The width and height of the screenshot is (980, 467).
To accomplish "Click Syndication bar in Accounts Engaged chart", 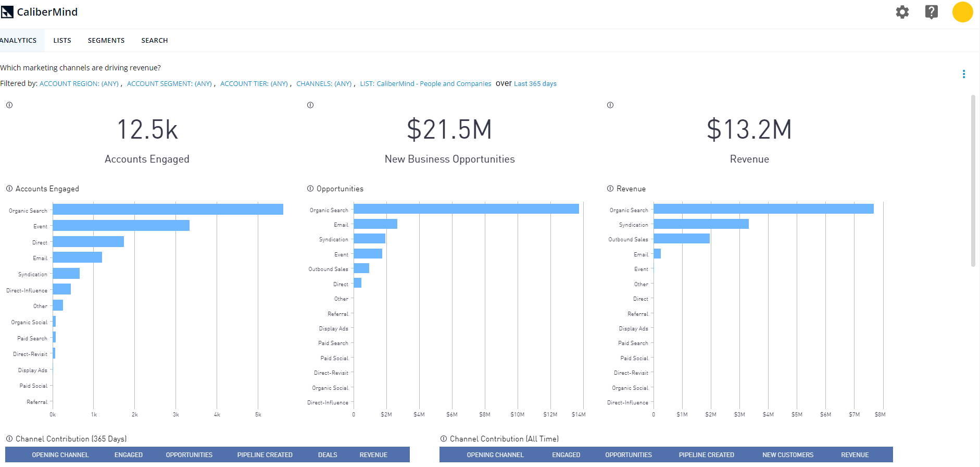I will [x=66, y=274].
